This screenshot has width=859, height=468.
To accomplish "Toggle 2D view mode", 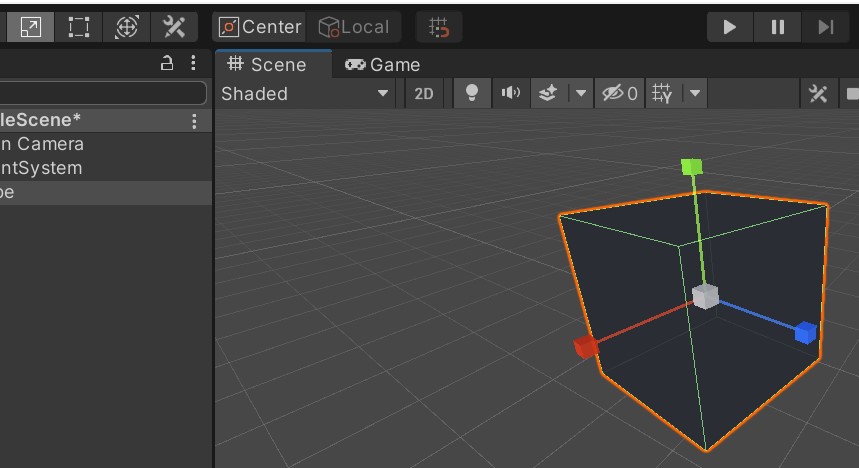I will coord(423,94).
